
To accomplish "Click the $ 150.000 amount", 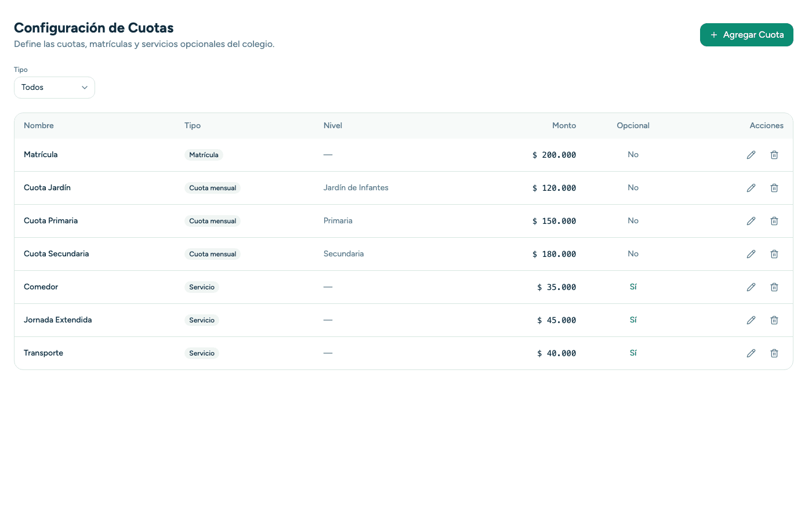I will [554, 221].
